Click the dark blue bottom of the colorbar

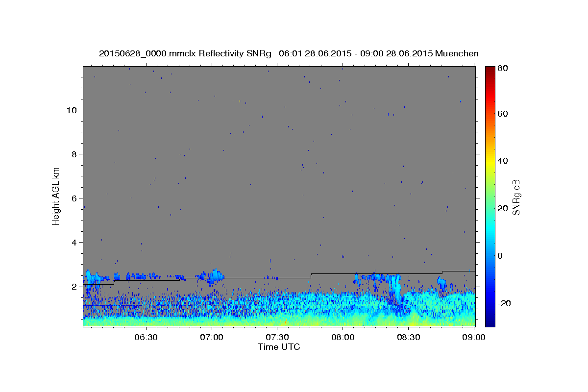[490, 323]
